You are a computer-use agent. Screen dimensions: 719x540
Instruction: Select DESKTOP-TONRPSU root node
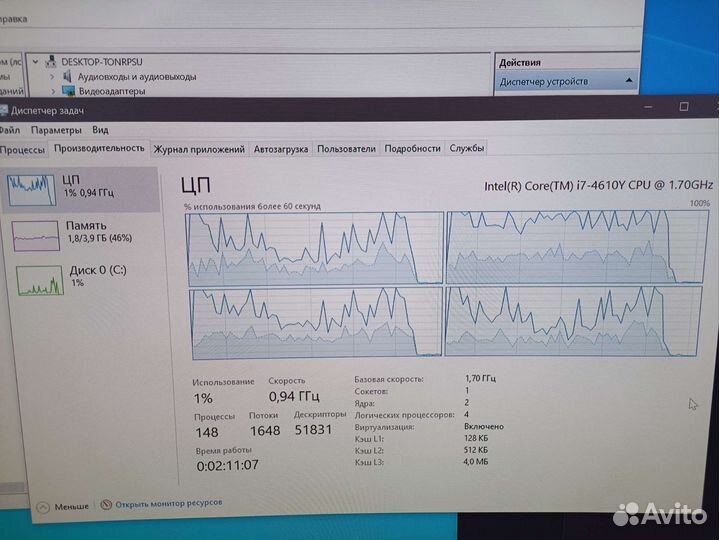pyautogui.click(x=102, y=61)
